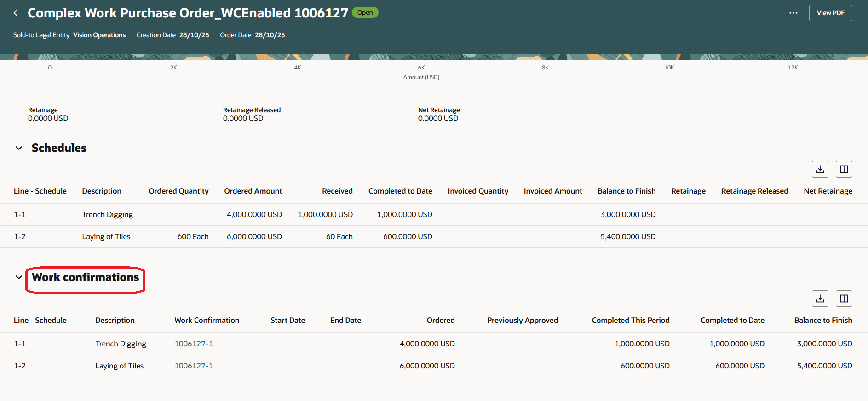Click the 60 Each received cell
The height and width of the screenshot is (401, 868).
click(339, 236)
